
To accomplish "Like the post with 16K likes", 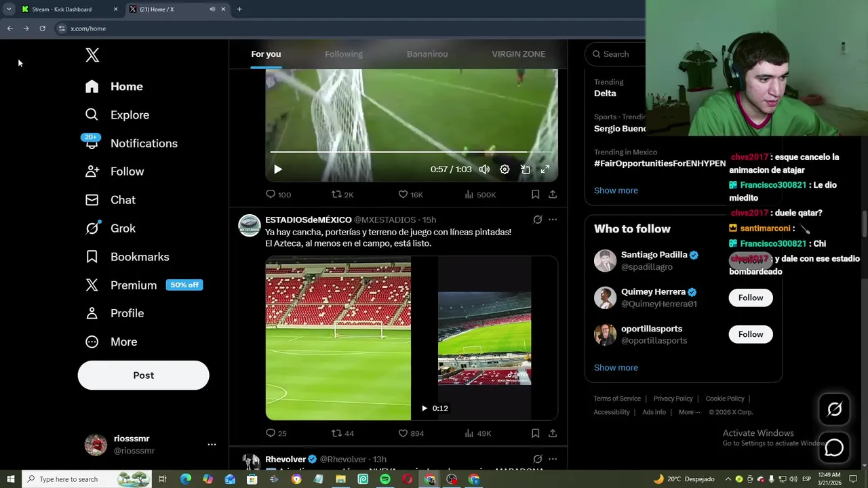I will pyautogui.click(x=410, y=195).
